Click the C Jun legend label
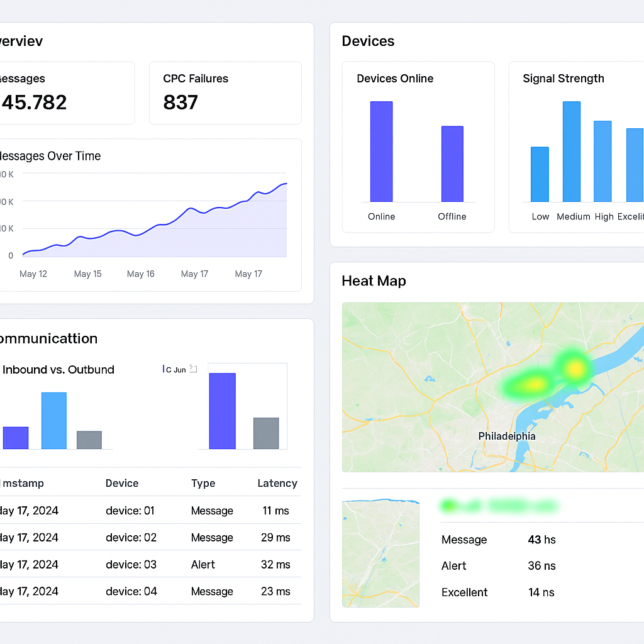Image resolution: width=644 pixels, height=644 pixels. pyautogui.click(x=175, y=370)
